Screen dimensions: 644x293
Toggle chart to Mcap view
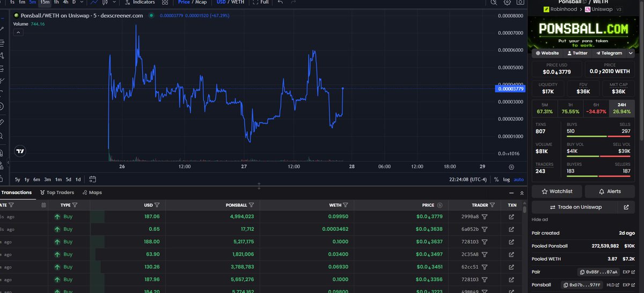click(x=201, y=2)
